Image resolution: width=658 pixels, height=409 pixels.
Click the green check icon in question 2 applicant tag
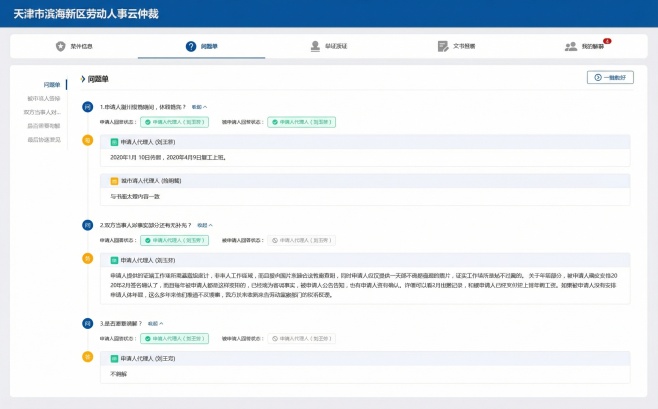click(x=148, y=240)
